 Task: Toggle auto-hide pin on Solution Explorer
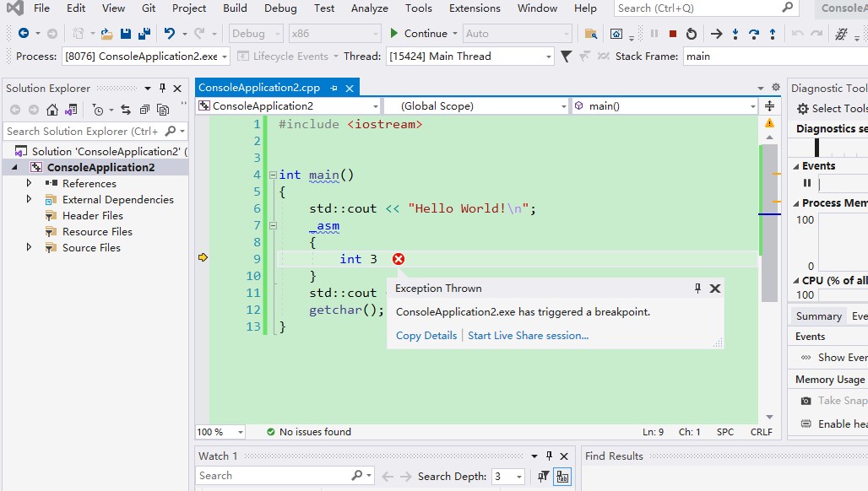[162, 88]
